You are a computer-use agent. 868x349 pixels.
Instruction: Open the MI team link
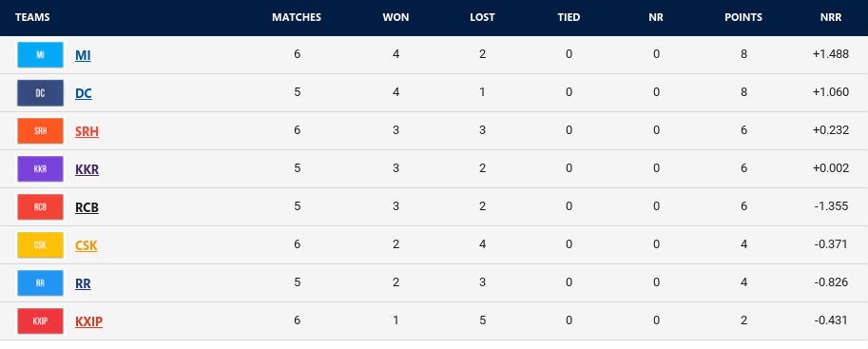click(x=83, y=55)
